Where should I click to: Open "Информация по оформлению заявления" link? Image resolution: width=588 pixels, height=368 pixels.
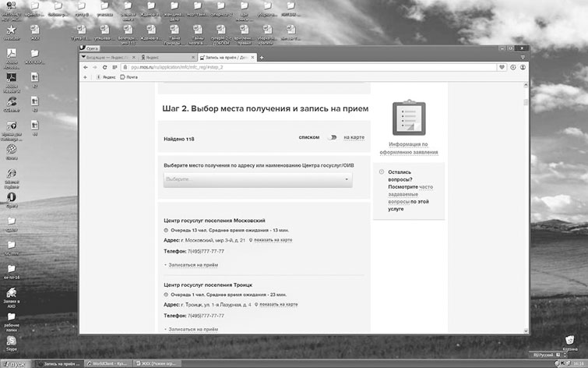click(x=409, y=148)
